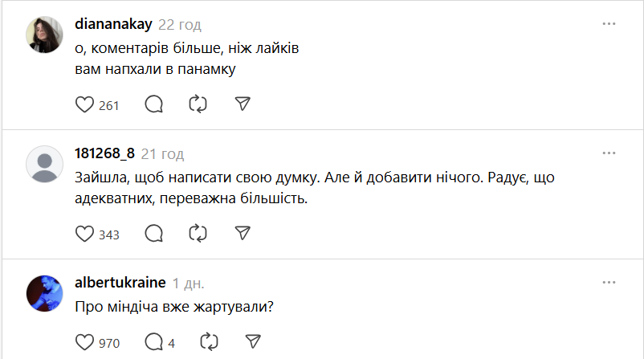
Task: Visit the 181268_8 profile link
Action: click(x=104, y=153)
